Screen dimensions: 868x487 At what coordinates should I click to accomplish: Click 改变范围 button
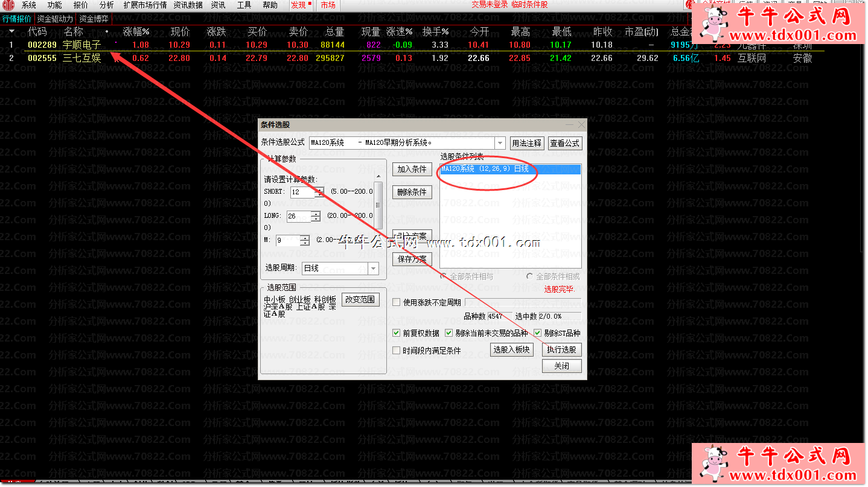360,299
